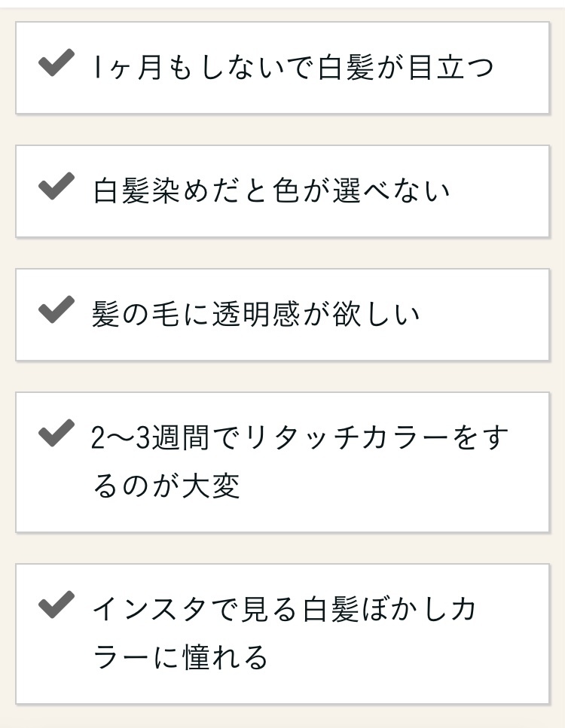Toggle the check for 髪の毛に透明感が欲しい
The image size is (565, 728).
(x=56, y=310)
